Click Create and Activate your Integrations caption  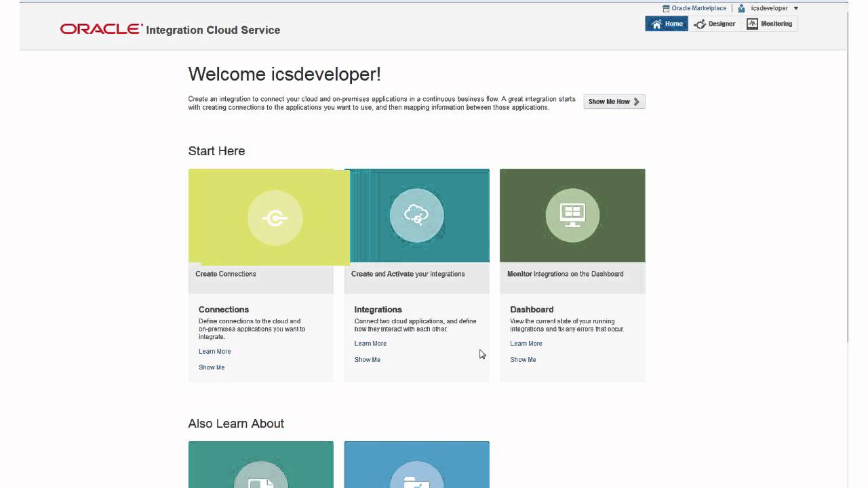pyautogui.click(x=408, y=274)
